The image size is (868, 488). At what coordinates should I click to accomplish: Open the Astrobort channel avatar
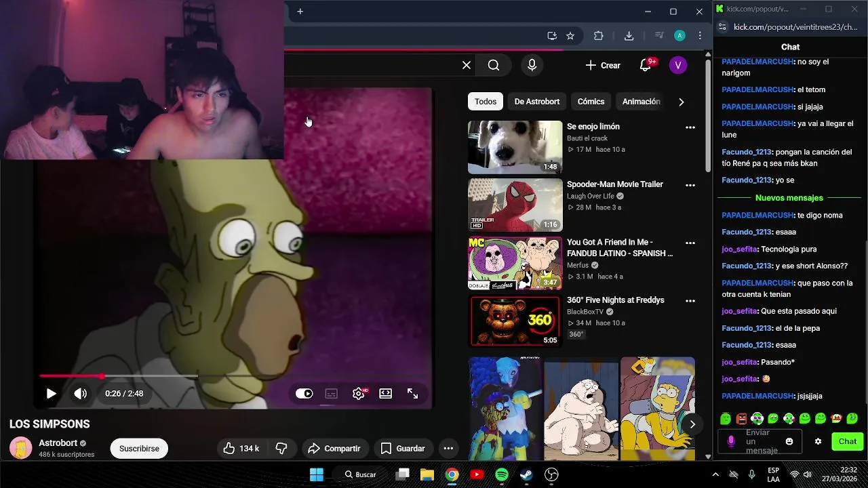[21, 448]
